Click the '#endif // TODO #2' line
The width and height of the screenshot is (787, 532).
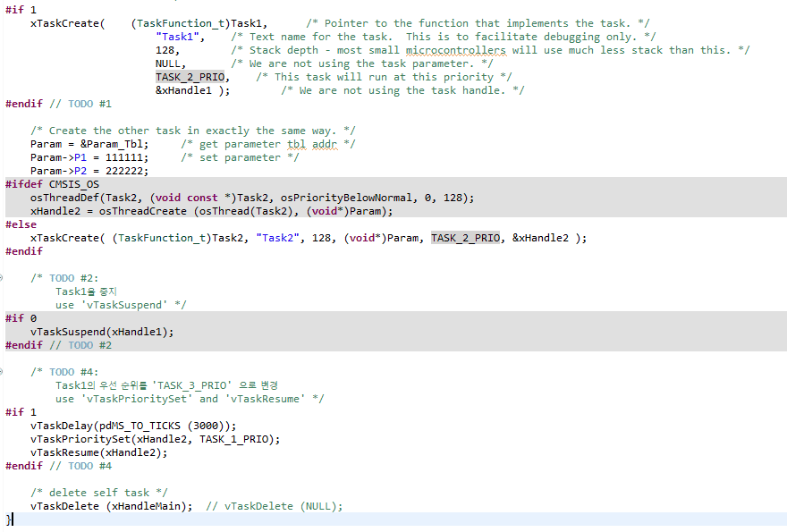(59, 345)
